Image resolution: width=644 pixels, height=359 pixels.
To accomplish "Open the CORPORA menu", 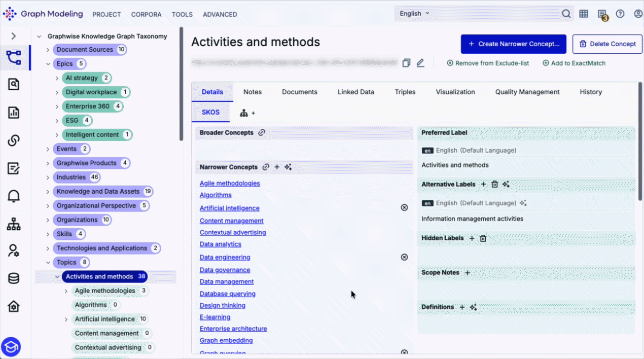I will (146, 14).
